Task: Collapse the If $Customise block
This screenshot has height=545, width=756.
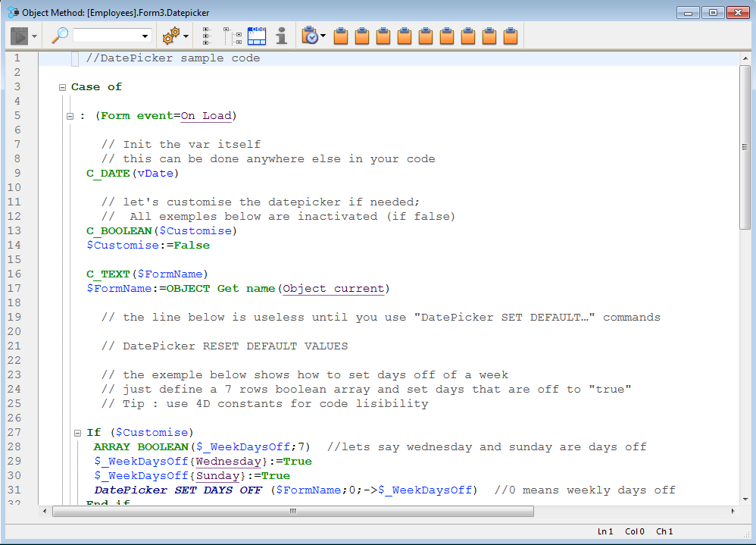Action: (77, 433)
